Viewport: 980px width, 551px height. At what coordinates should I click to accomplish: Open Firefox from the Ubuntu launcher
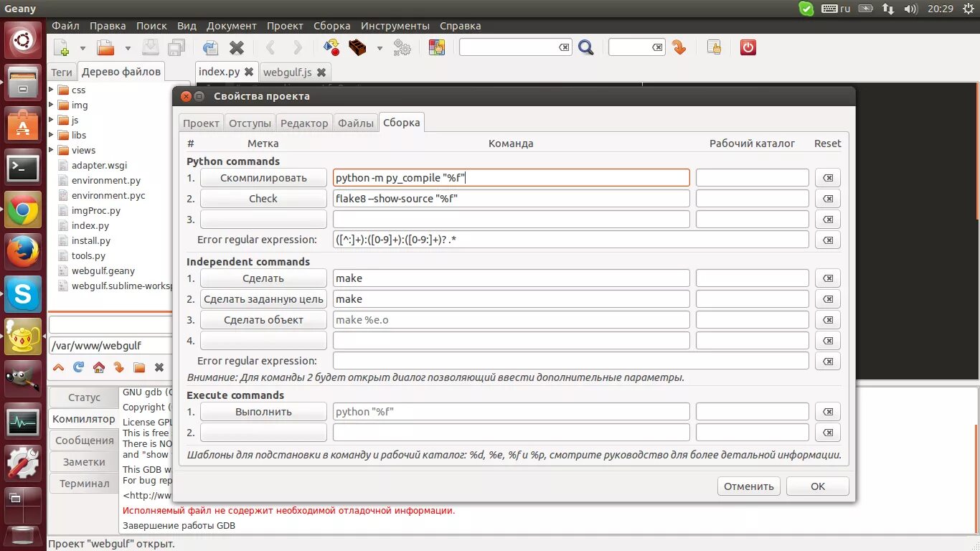point(23,252)
